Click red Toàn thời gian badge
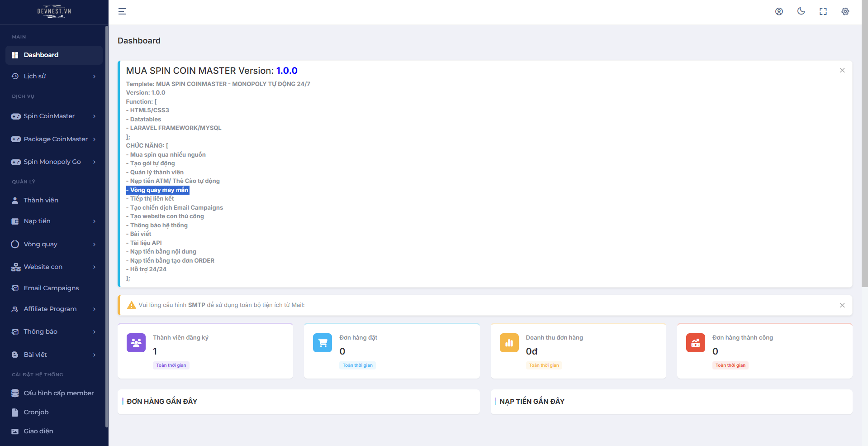The image size is (868, 446). coord(730,365)
